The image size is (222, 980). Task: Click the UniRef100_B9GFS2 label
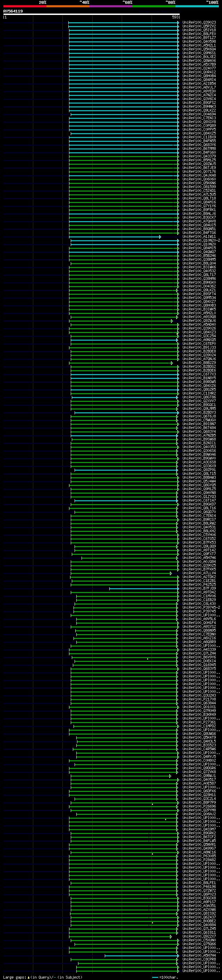[199, 103]
